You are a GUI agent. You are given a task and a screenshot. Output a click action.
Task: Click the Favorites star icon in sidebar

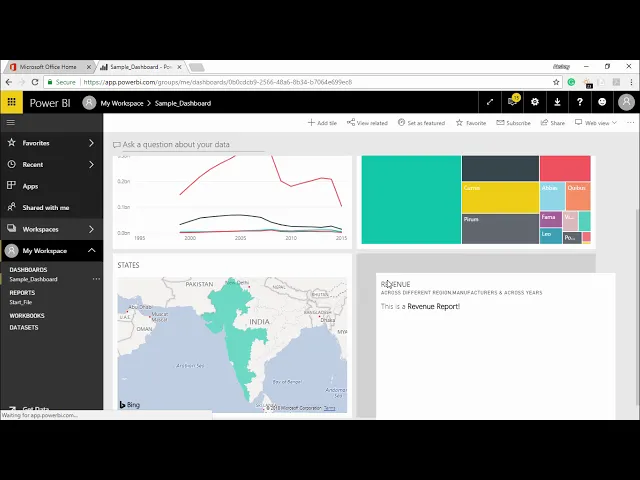11,142
